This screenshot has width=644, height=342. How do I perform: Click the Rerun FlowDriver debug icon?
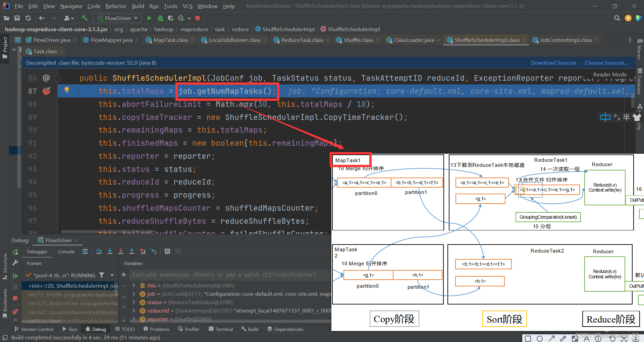point(15,252)
